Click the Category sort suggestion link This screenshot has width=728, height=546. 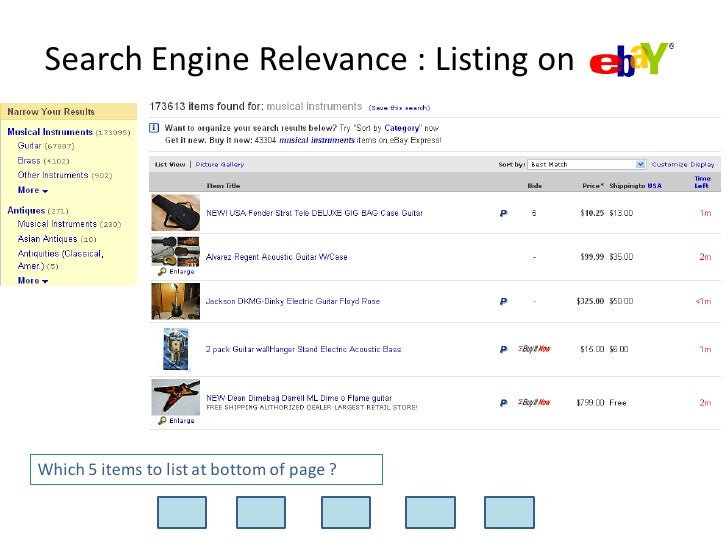pos(402,128)
